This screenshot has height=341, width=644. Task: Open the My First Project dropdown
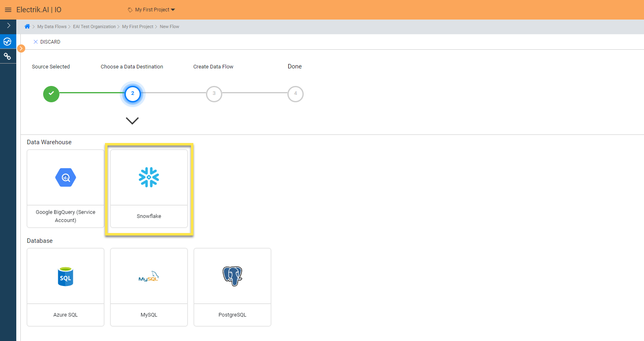coord(152,10)
